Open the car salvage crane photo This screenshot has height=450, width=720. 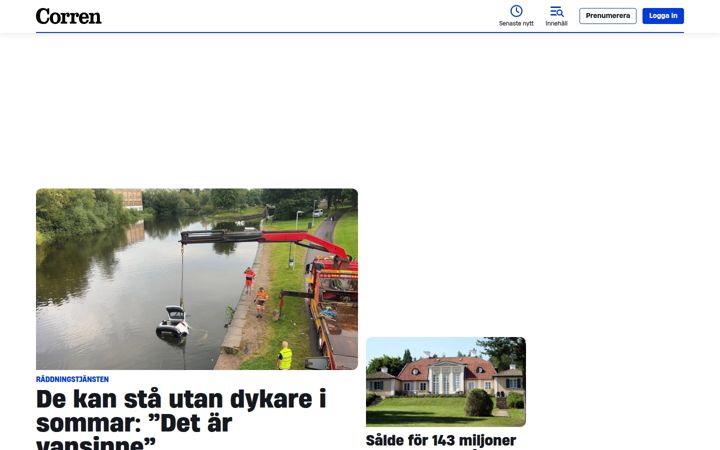[197, 279]
